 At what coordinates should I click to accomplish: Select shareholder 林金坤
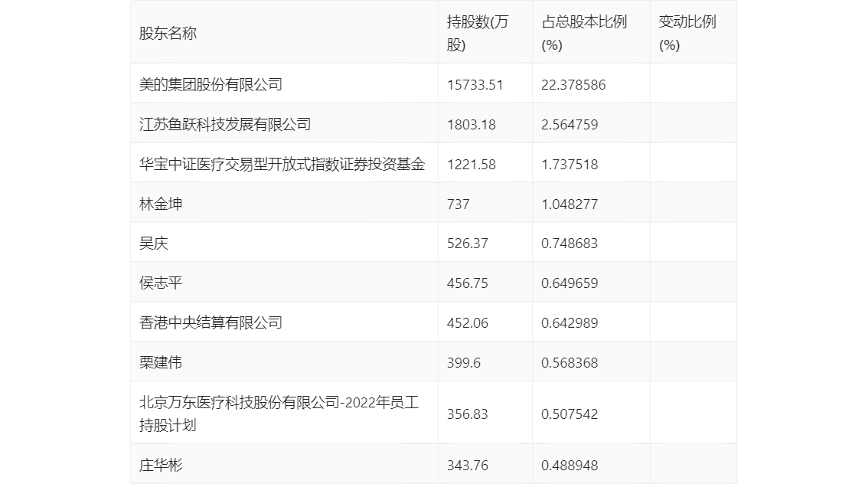(x=161, y=204)
